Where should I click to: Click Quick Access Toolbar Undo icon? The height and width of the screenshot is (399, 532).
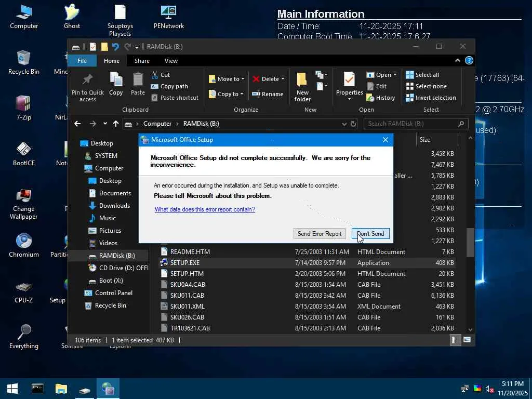click(x=116, y=47)
